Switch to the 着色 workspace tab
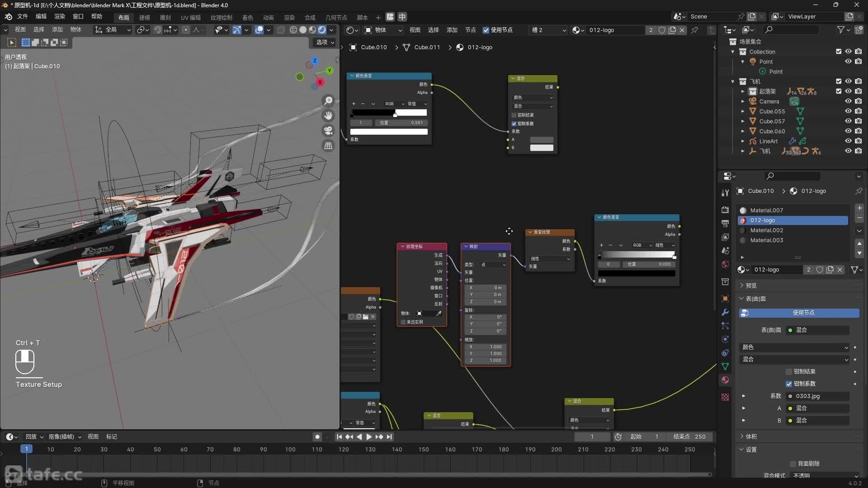868x488 pixels. click(x=247, y=18)
